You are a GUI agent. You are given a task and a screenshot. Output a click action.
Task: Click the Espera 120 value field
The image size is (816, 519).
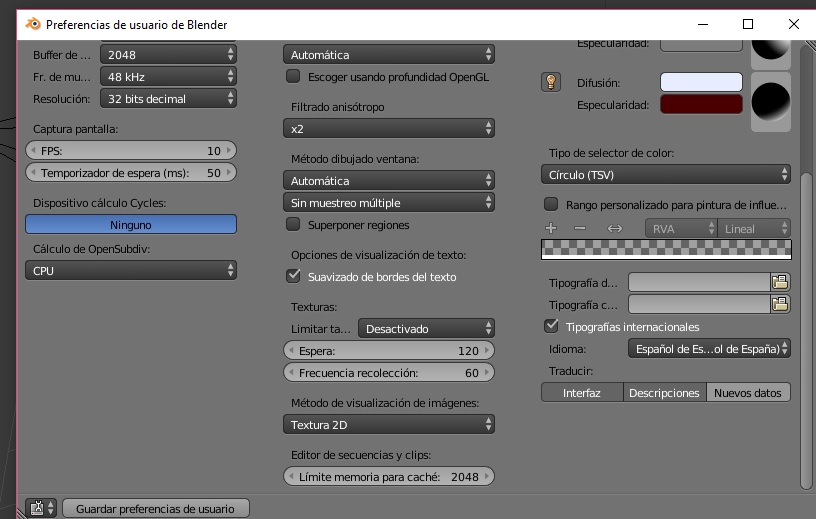389,350
